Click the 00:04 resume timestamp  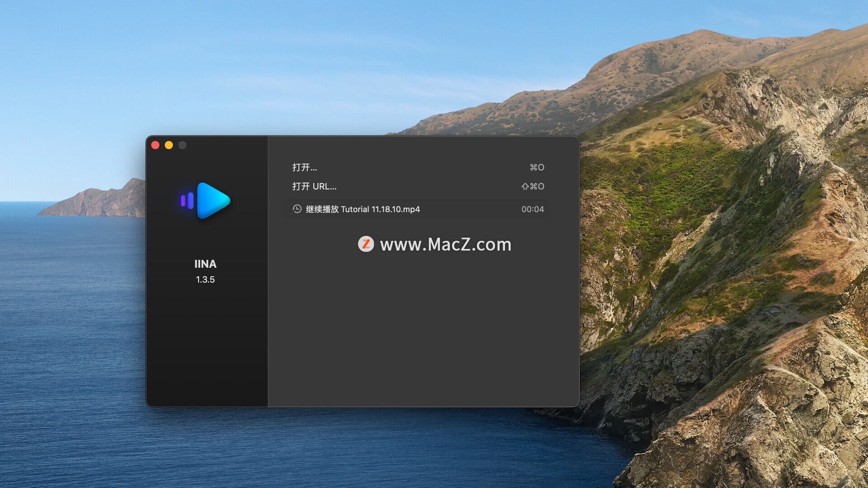pos(533,209)
